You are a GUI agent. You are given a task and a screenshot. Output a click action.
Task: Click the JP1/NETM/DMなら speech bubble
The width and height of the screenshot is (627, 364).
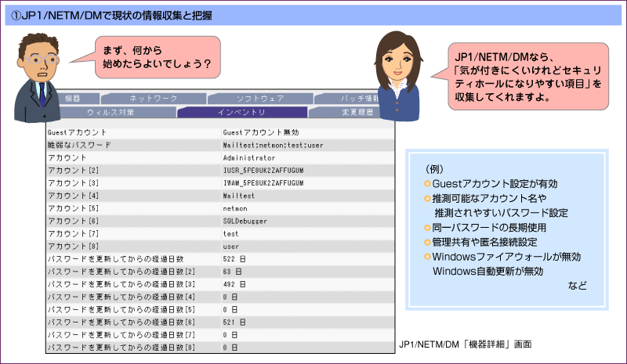pos(528,76)
